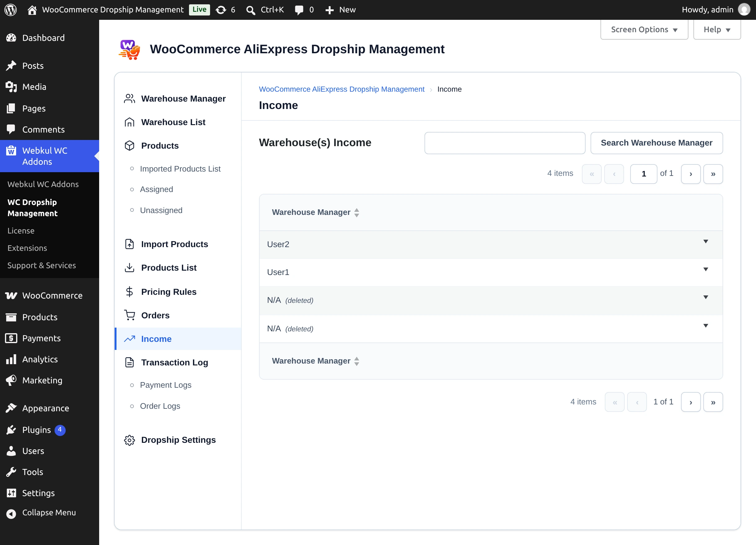
Task: Open the Products List menu item
Action: [x=169, y=268]
